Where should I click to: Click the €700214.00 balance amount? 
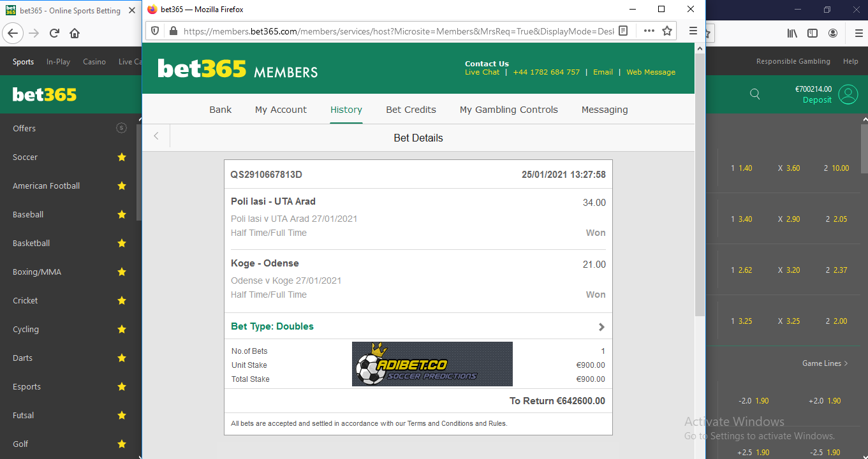click(x=813, y=89)
